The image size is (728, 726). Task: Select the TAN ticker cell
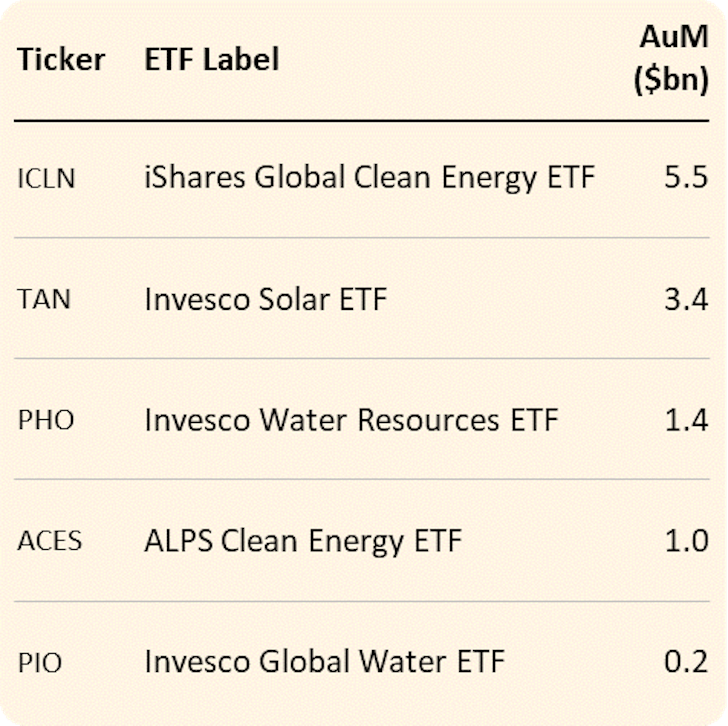pyautogui.click(x=44, y=299)
